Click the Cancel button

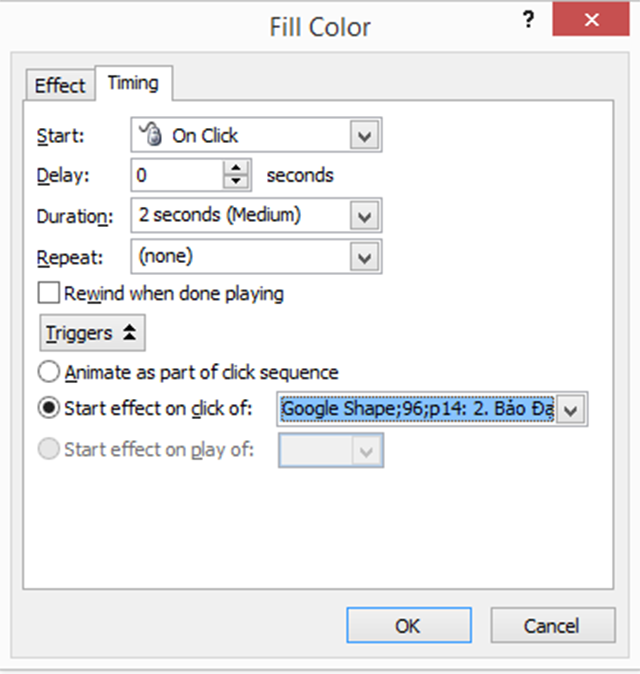coord(553,625)
